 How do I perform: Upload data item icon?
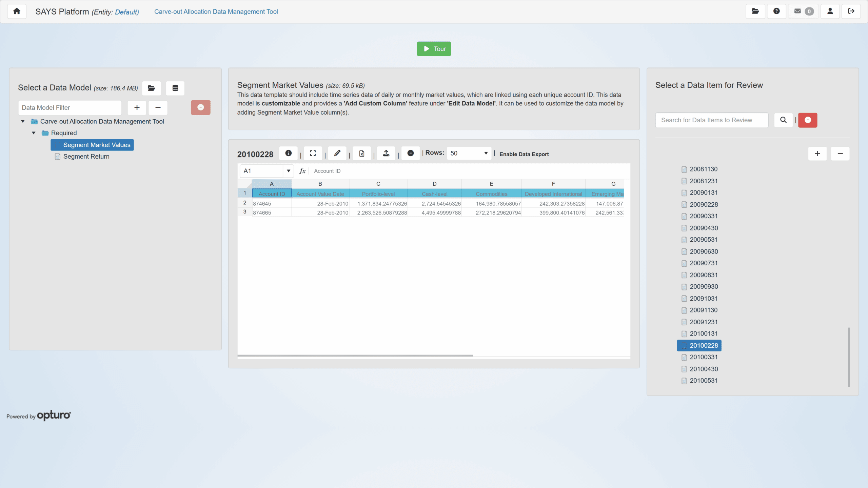coord(386,153)
